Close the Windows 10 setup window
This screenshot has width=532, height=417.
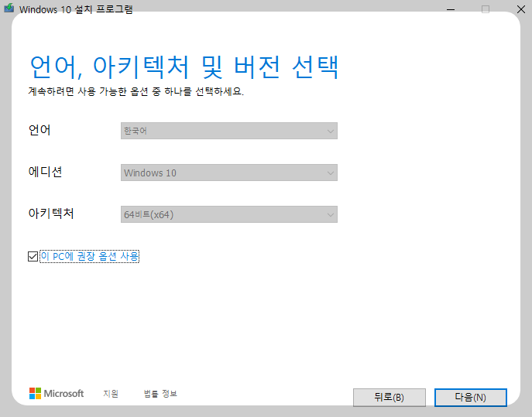[521, 9]
